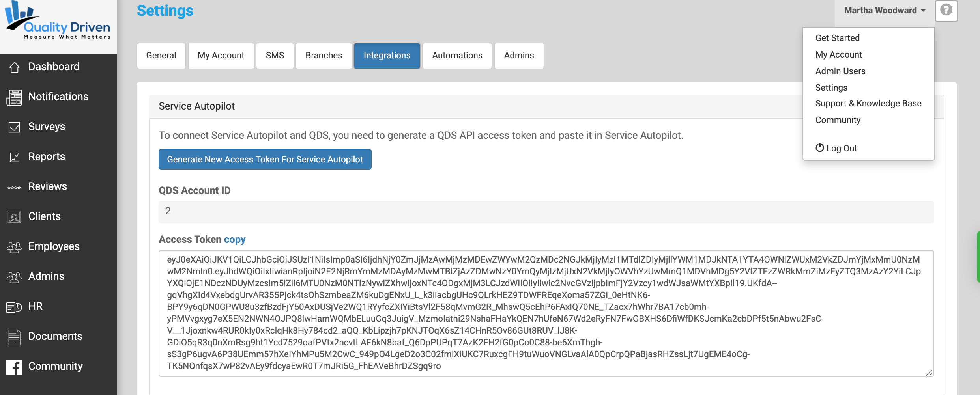Select Admin Users in the user menu

[840, 71]
